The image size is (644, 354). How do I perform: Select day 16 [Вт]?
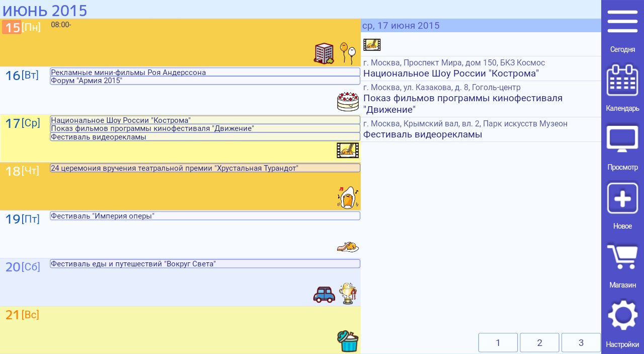tap(22, 76)
